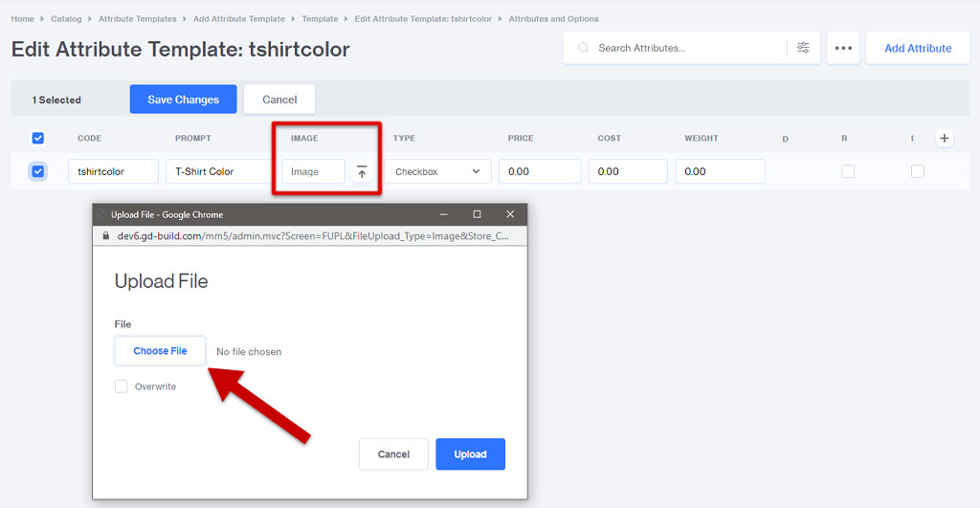Maximize the Upload File popup window
This screenshot has height=508, width=980.
[x=477, y=214]
